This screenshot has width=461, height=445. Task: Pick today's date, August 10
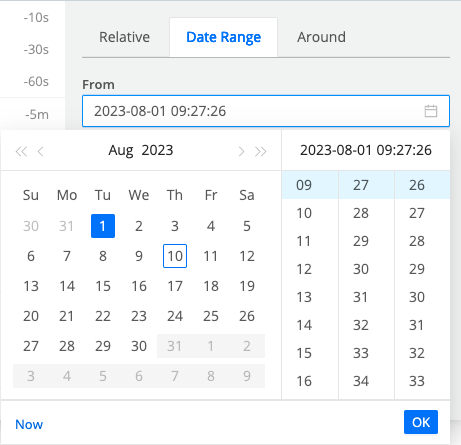[x=175, y=256]
